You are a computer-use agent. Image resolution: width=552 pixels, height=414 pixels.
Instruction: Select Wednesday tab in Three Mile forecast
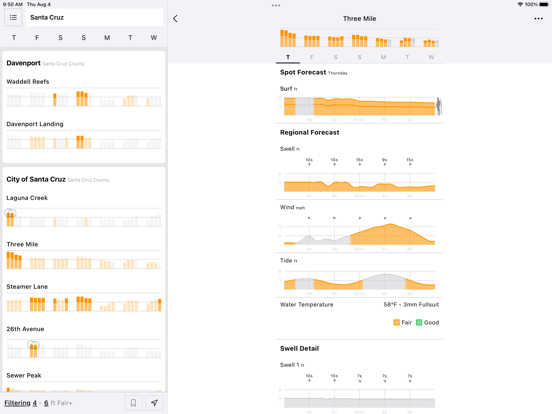431,57
